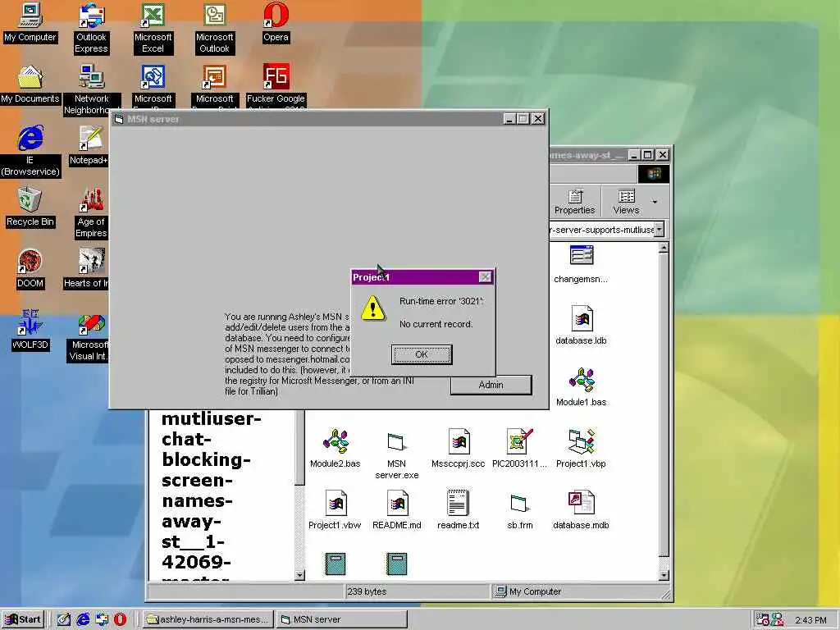
Task: Click the Admin button in MSN server
Action: coord(491,385)
